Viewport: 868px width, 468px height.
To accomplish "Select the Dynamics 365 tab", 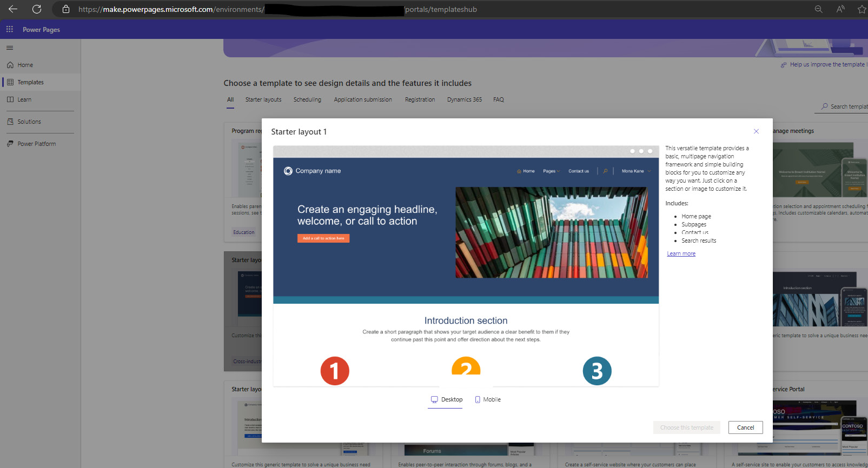I will click(x=465, y=99).
